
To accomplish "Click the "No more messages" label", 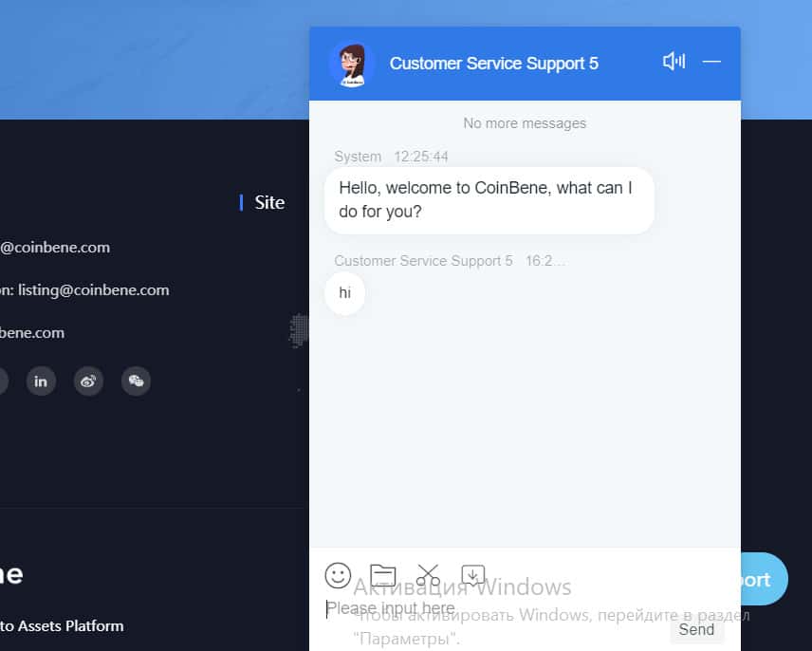I will pyautogui.click(x=525, y=123).
